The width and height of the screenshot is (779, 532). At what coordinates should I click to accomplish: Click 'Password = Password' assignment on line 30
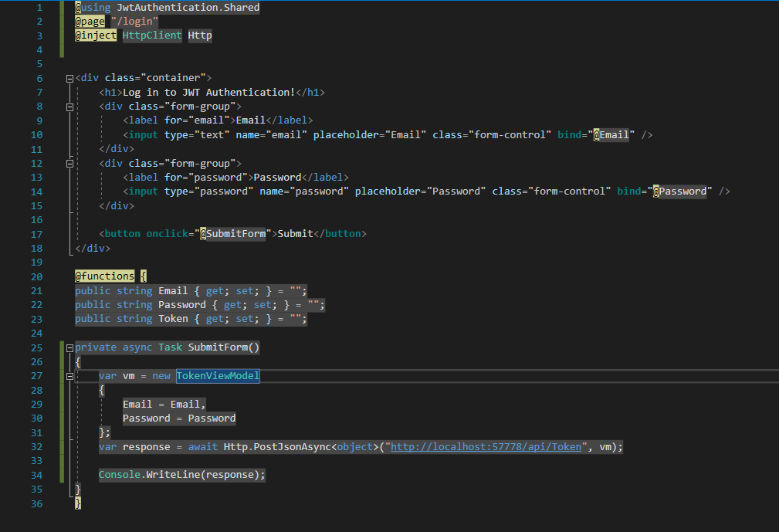click(179, 418)
